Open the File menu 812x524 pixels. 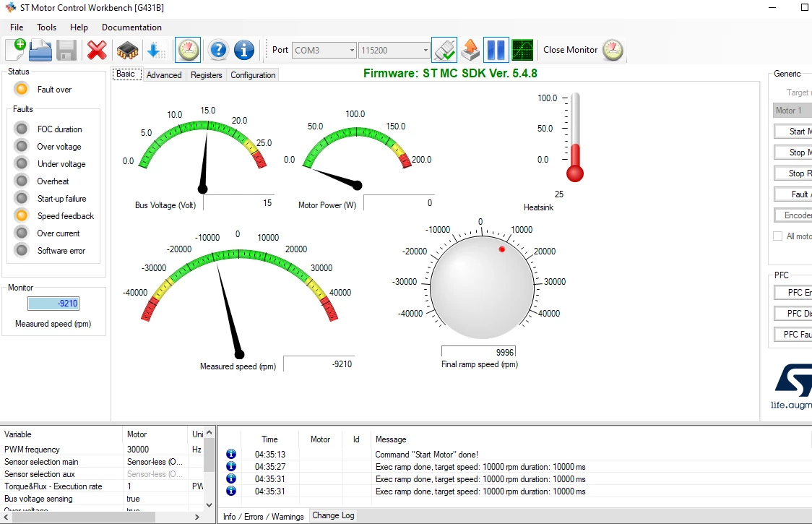(17, 27)
